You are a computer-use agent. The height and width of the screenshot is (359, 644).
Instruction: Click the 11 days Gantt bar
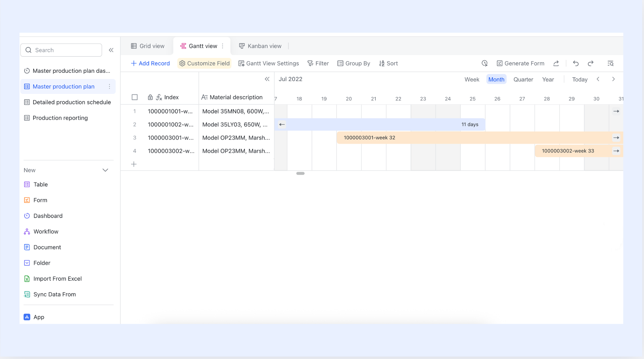coord(380,124)
